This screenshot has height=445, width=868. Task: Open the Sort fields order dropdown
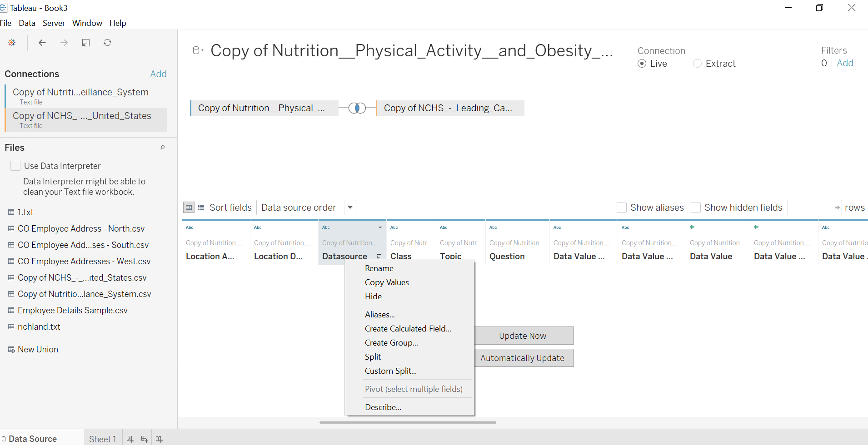click(350, 208)
